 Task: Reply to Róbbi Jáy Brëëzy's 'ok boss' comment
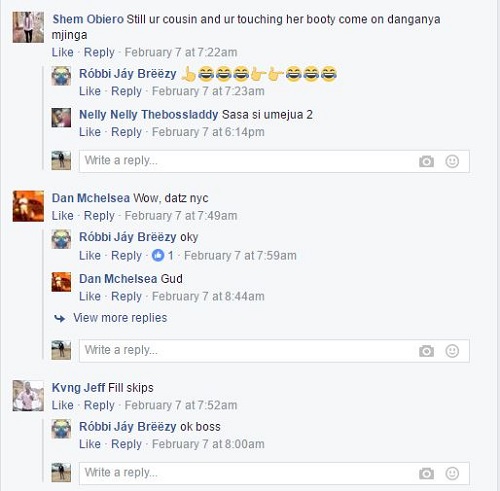point(126,444)
